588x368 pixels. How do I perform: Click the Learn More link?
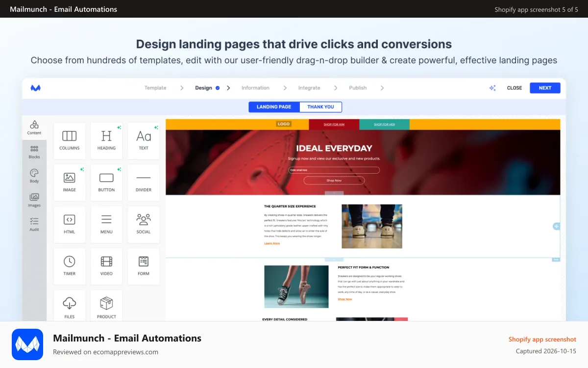[272, 243]
